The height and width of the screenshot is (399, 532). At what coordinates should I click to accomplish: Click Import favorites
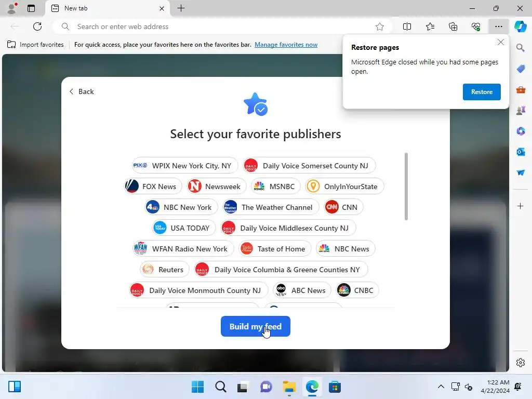pos(35,45)
